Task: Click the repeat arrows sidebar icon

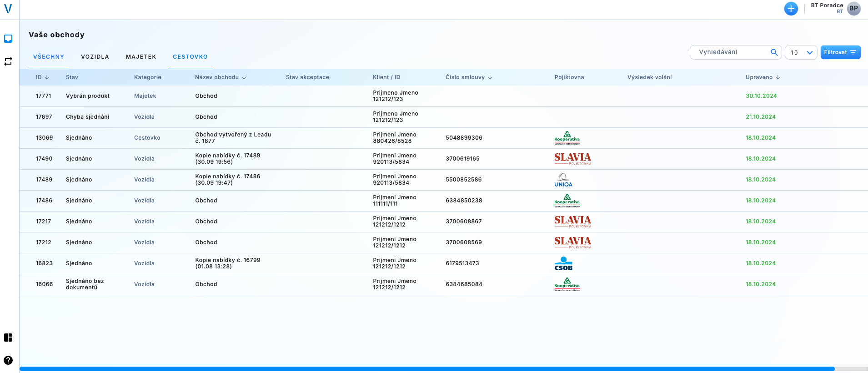Action: [x=8, y=61]
